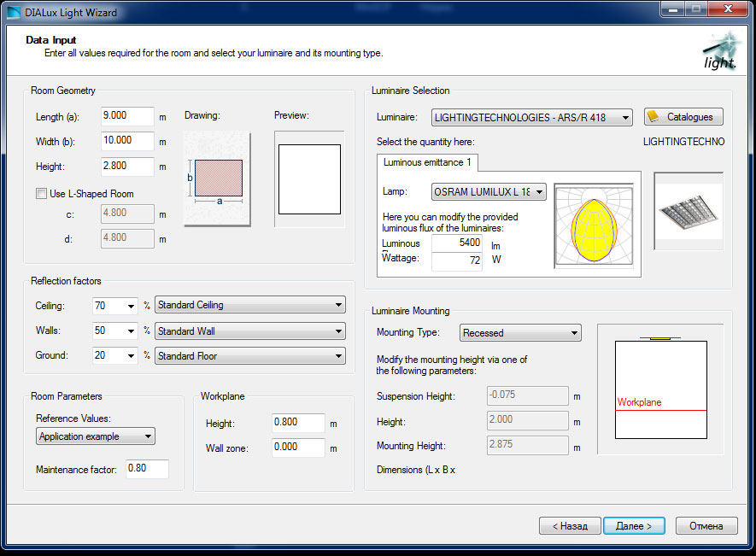Click the Далее next button

633,526
